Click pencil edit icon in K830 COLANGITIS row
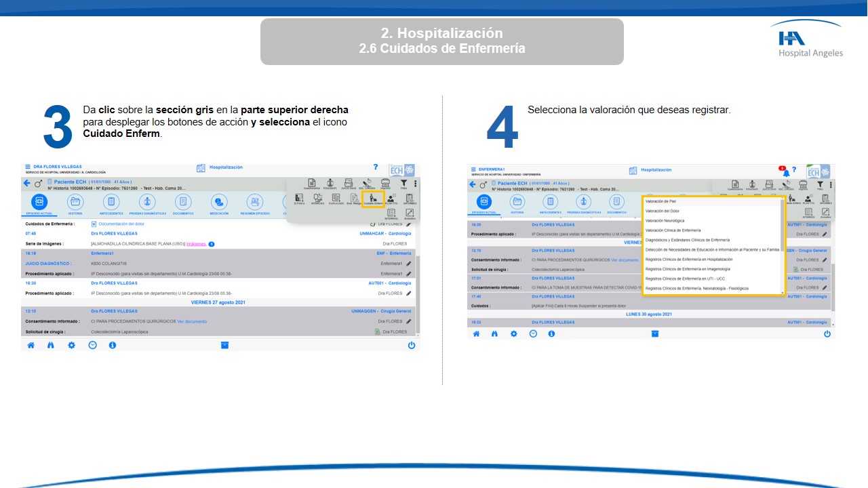Image resolution: width=868 pixels, height=488 pixels. pos(409,263)
